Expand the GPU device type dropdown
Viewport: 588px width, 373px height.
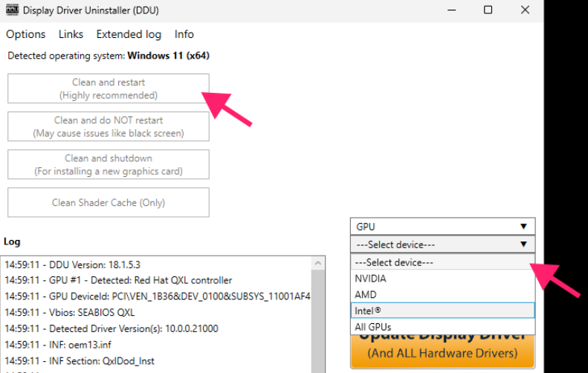click(x=442, y=227)
